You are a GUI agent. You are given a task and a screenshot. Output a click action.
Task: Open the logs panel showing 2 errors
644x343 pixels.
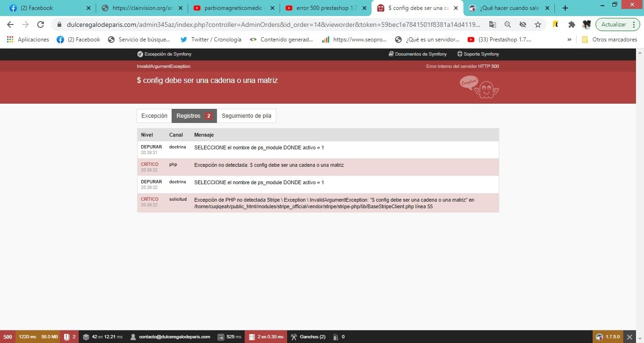pos(70,337)
